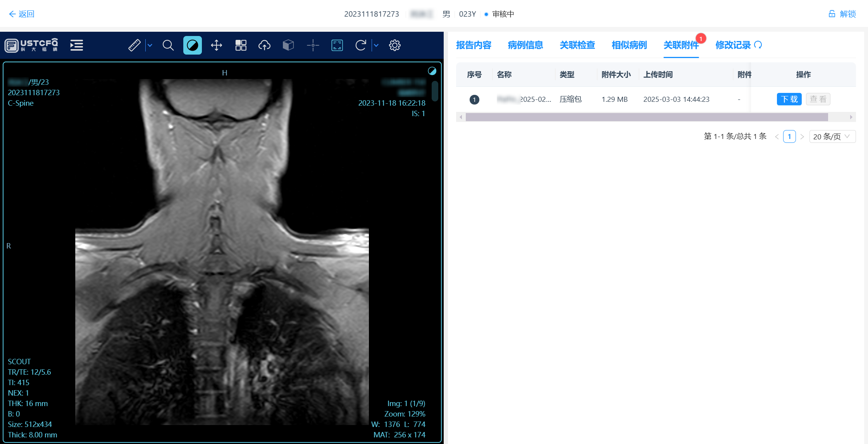This screenshot has width=868, height=444.
Task: Switch to the 报告内容 tab
Action: point(474,45)
